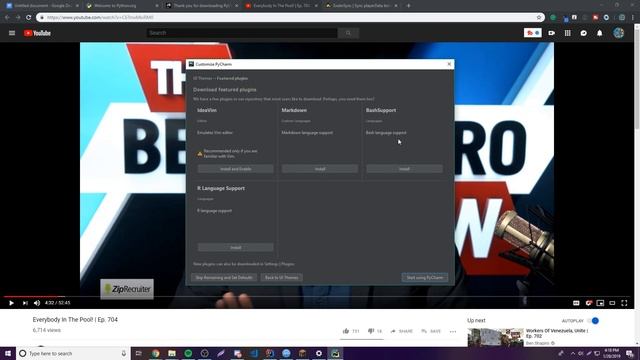Click Chrome address bar URL

[100, 18]
